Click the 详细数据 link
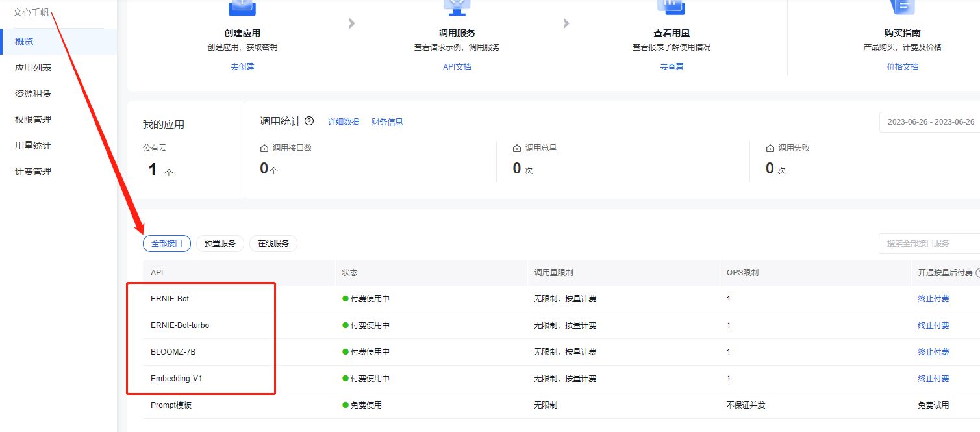 pyautogui.click(x=343, y=121)
